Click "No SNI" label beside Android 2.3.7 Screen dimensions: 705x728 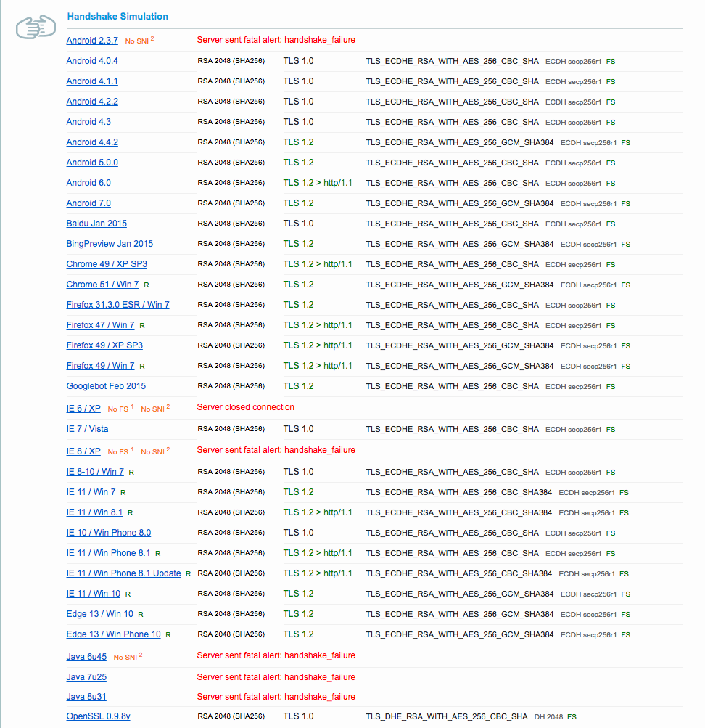[x=139, y=41]
